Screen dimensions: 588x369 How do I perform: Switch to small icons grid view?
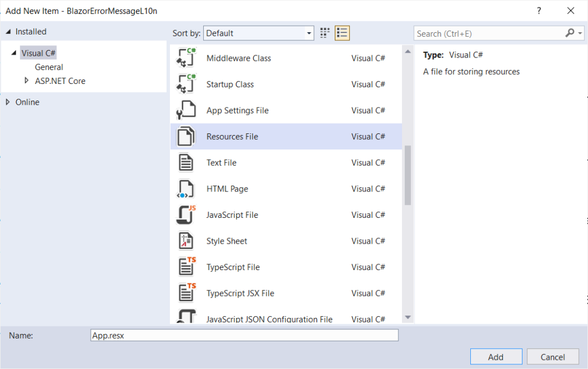[325, 33]
